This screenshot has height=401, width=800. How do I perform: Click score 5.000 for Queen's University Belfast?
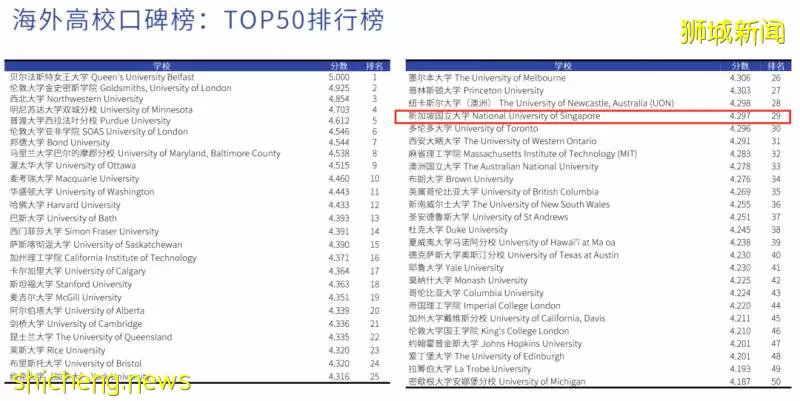click(339, 78)
